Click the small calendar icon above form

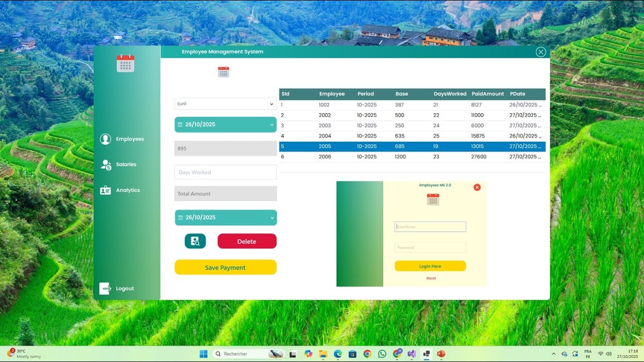point(223,72)
